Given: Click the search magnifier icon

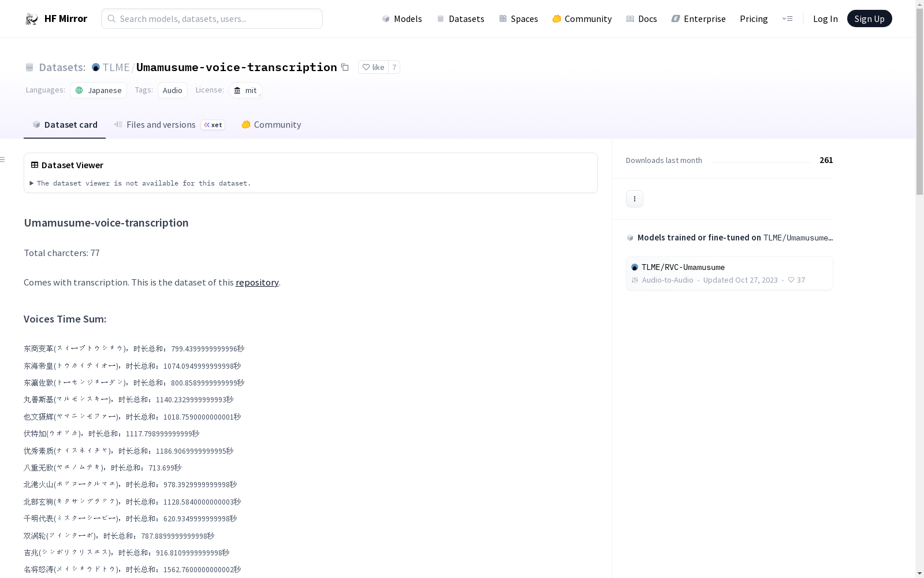Looking at the screenshot, I should coord(111,18).
